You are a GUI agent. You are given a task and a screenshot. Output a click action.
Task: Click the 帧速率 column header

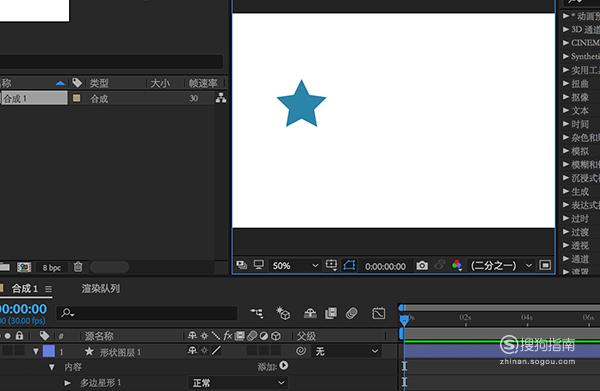click(x=203, y=83)
